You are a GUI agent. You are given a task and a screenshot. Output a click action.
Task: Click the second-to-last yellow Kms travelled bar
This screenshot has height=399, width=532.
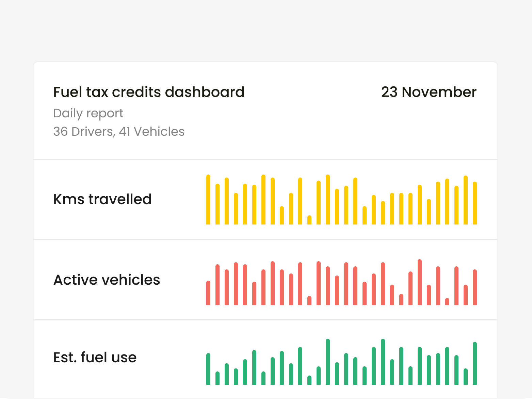pyautogui.click(x=466, y=200)
